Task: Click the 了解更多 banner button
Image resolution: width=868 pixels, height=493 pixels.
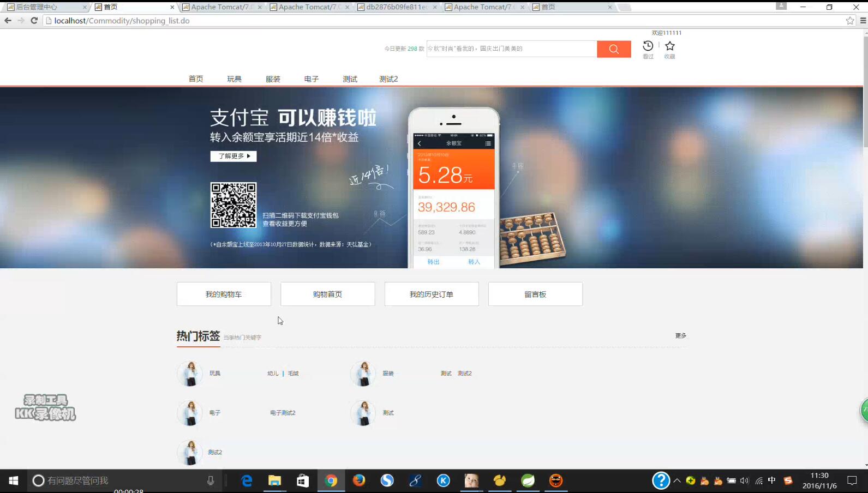Action: pos(234,156)
